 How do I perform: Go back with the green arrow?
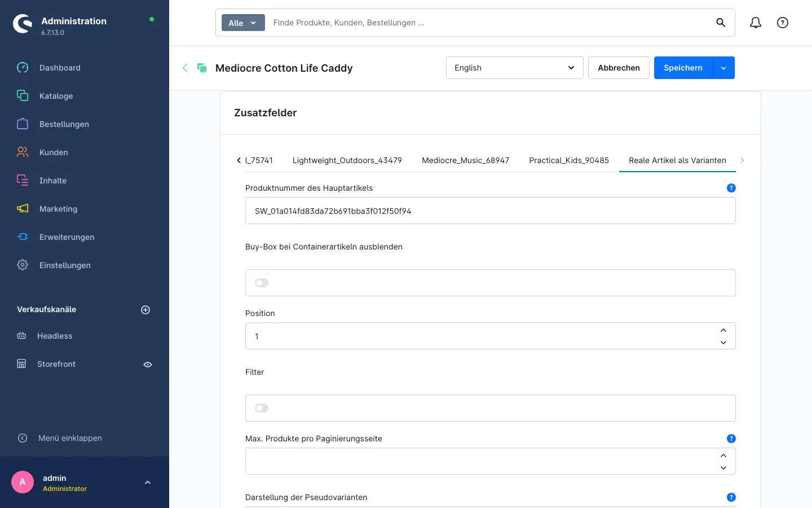coord(185,68)
